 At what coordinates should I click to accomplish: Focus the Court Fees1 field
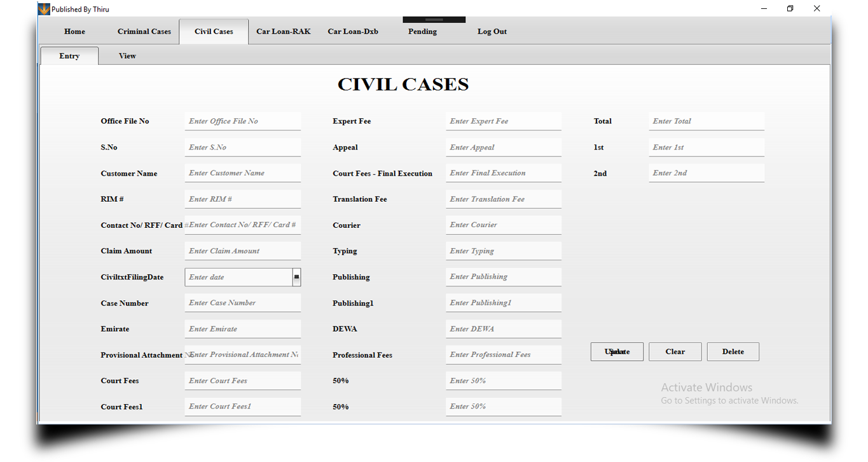(x=243, y=407)
